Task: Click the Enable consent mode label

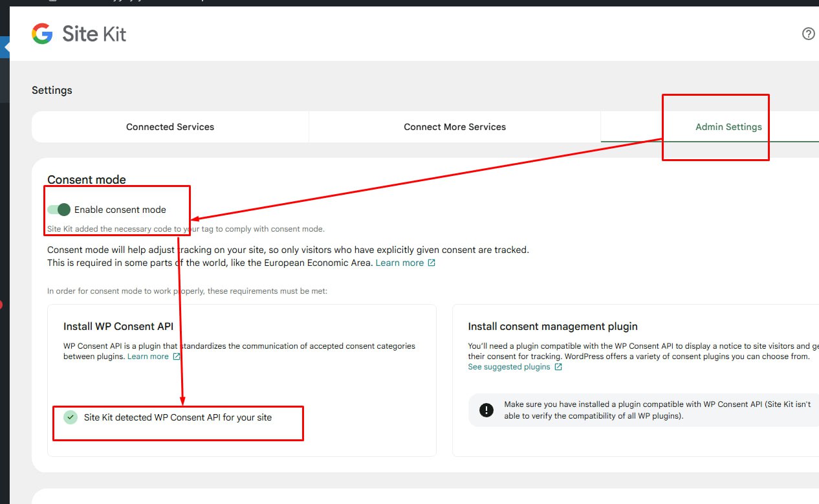Action: click(x=120, y=210)
